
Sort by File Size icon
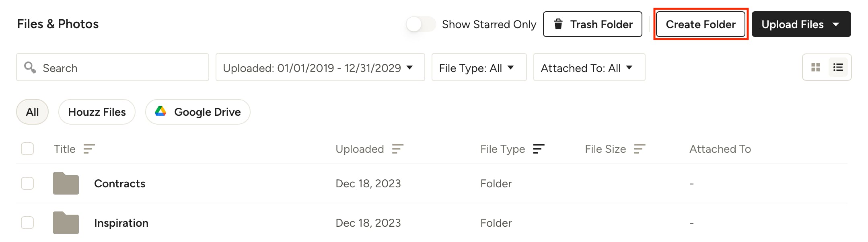[x=639, y=149]
